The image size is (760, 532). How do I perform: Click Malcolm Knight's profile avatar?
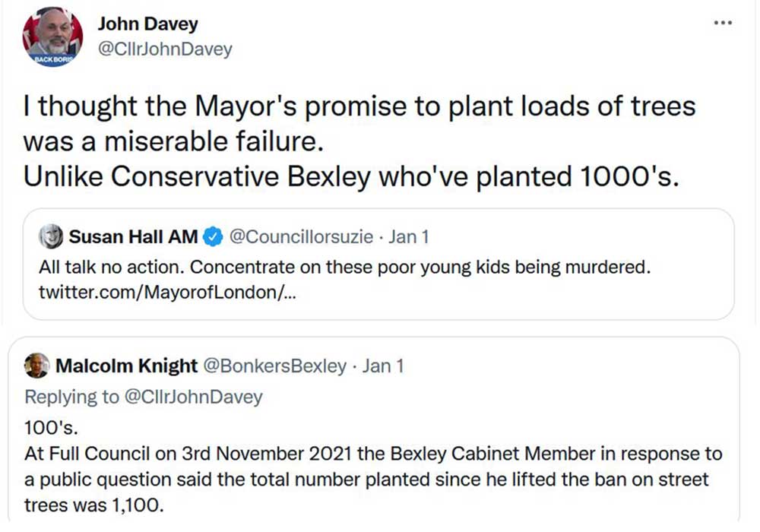[x=36, y=366]
